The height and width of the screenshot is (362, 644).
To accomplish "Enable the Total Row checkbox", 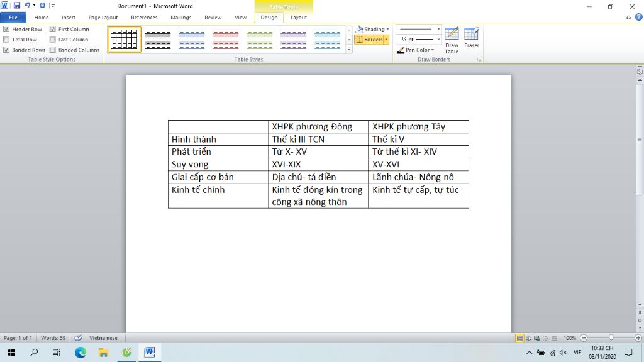I will 6,40.
